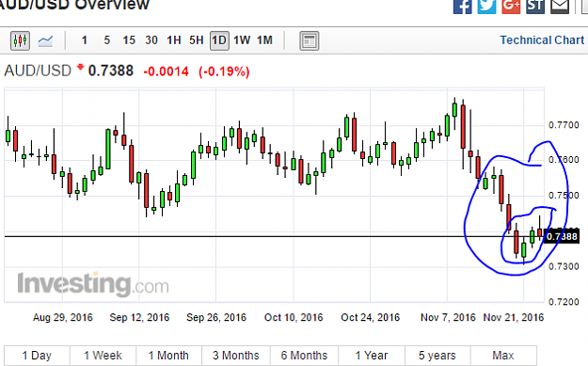Click the Sep 12, 2016 date label

coord(139,318)
